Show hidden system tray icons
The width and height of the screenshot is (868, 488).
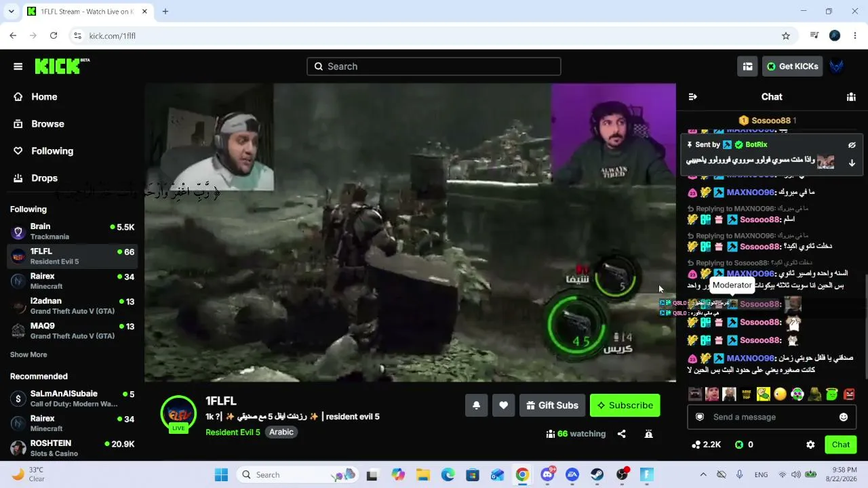[703, 475]
